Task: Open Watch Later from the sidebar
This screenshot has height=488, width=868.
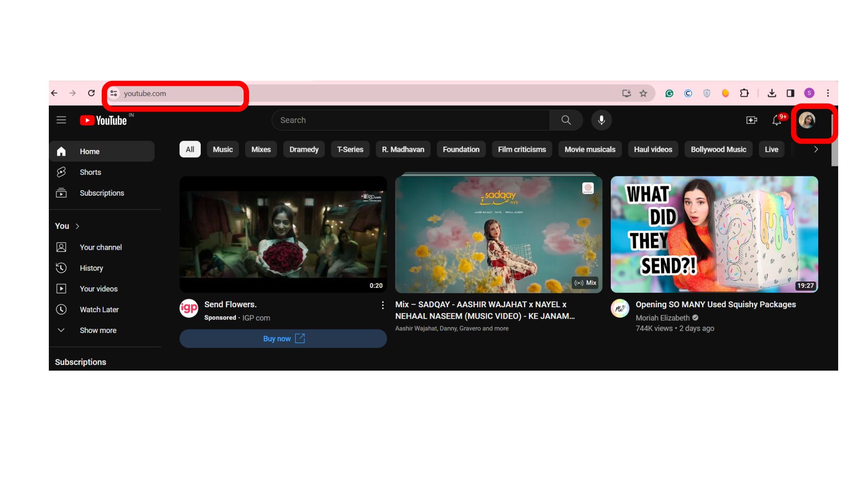Action: coord(100,310)
